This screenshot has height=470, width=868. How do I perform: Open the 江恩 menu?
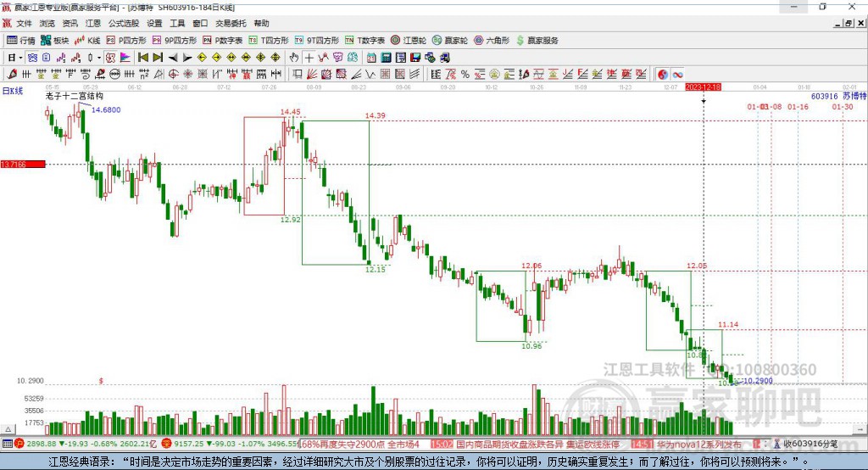point(93,23)
